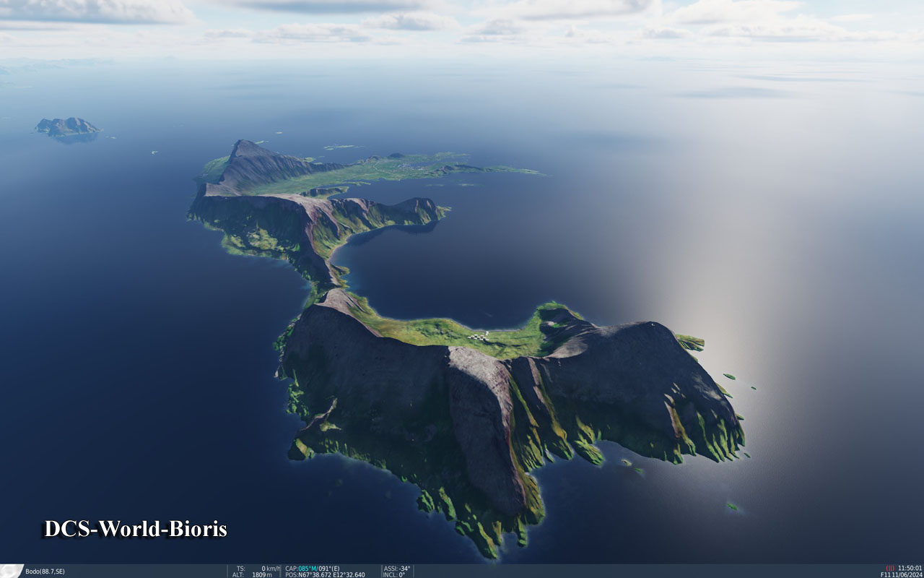The image size is (924, 578).
Task: Click the red pause indicator icon
Action: tap(890, 568)
